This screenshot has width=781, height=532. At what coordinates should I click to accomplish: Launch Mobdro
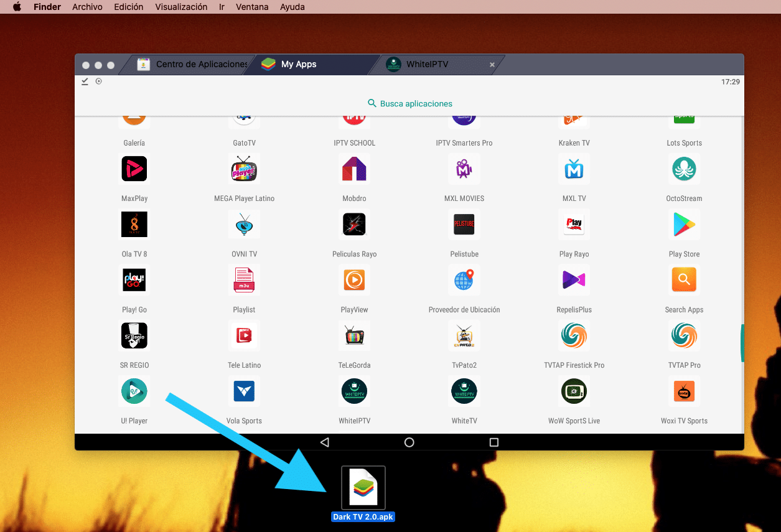[354, 169]
